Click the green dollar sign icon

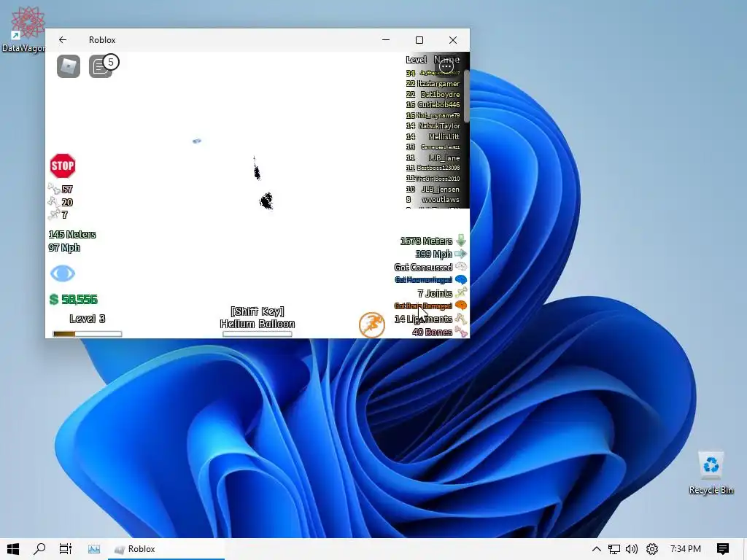point(54,300)
